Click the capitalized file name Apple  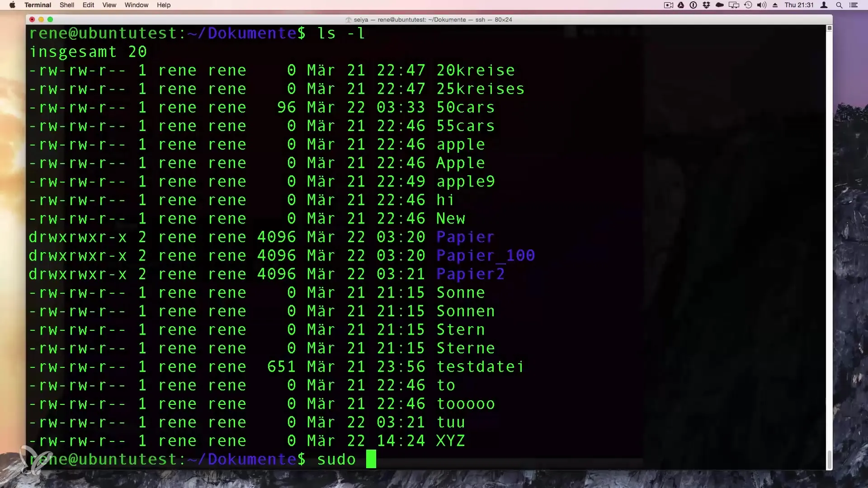(461, 163)
